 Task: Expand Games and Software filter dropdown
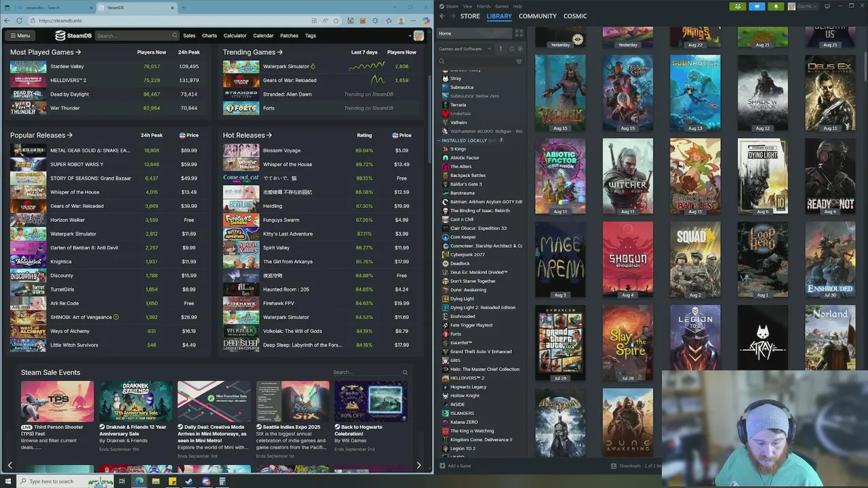coord(465,49)
